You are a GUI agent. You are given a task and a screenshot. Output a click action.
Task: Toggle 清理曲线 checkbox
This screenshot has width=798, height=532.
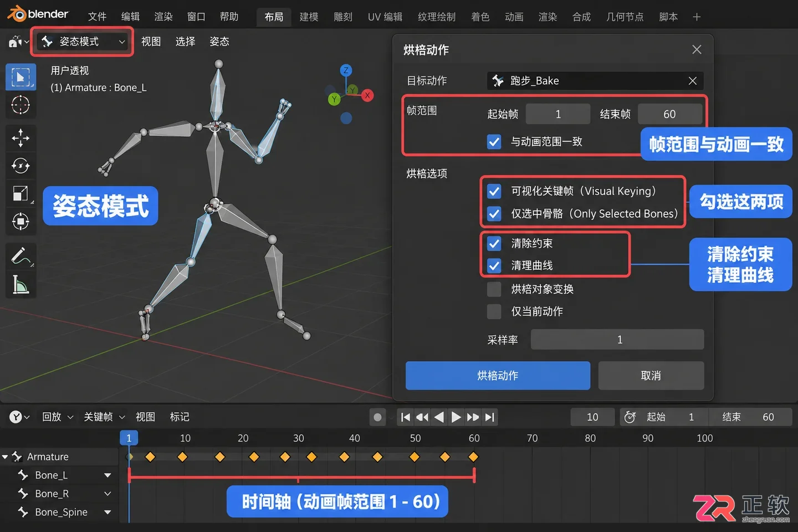pos(494,265)
